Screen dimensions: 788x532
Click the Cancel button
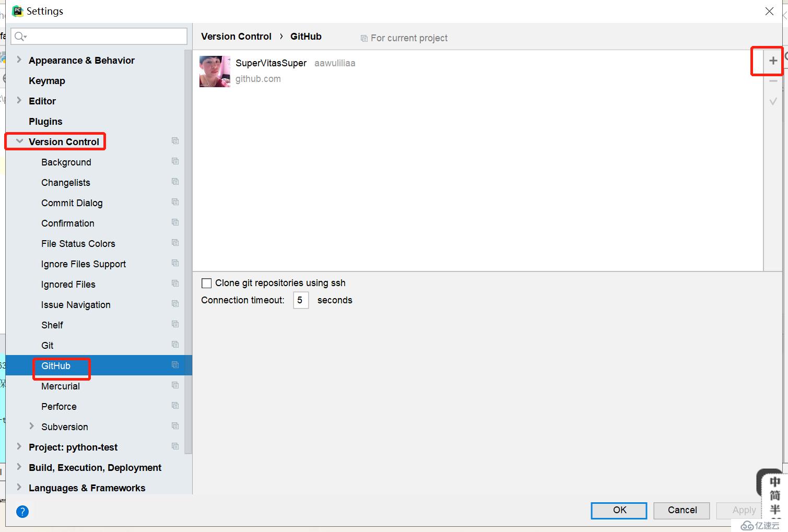682,511
